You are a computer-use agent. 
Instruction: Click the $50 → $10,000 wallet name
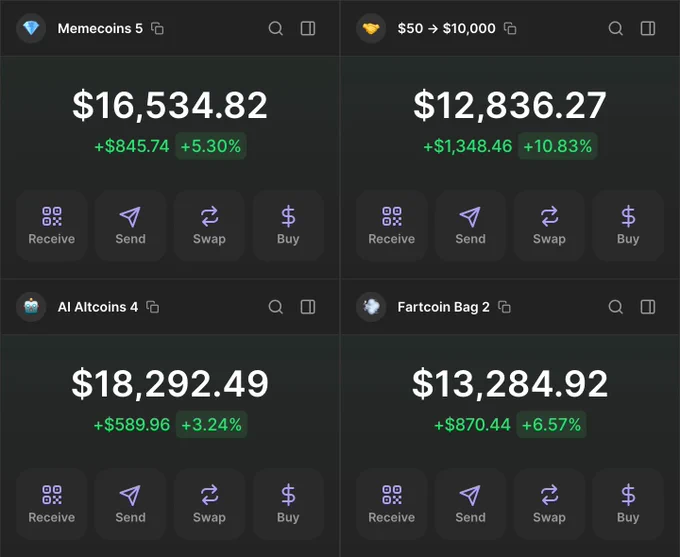[446, 29]
